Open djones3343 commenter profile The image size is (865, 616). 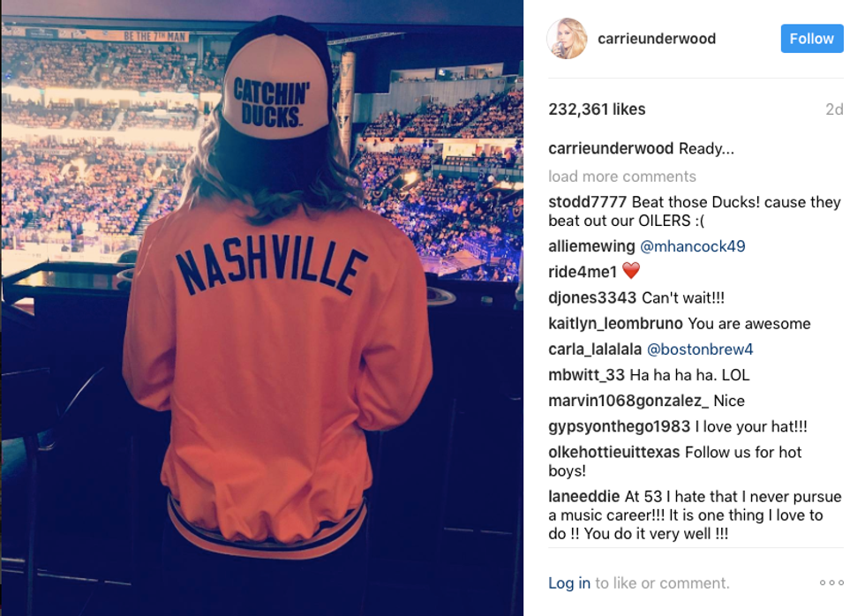(x=592, y=297)
